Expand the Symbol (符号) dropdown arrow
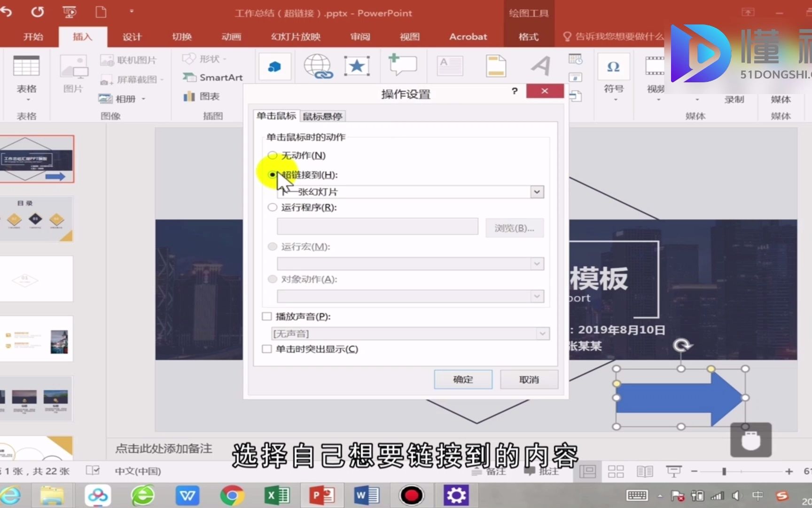This screenshot has height=508, width=812. (x=616, y=100)
